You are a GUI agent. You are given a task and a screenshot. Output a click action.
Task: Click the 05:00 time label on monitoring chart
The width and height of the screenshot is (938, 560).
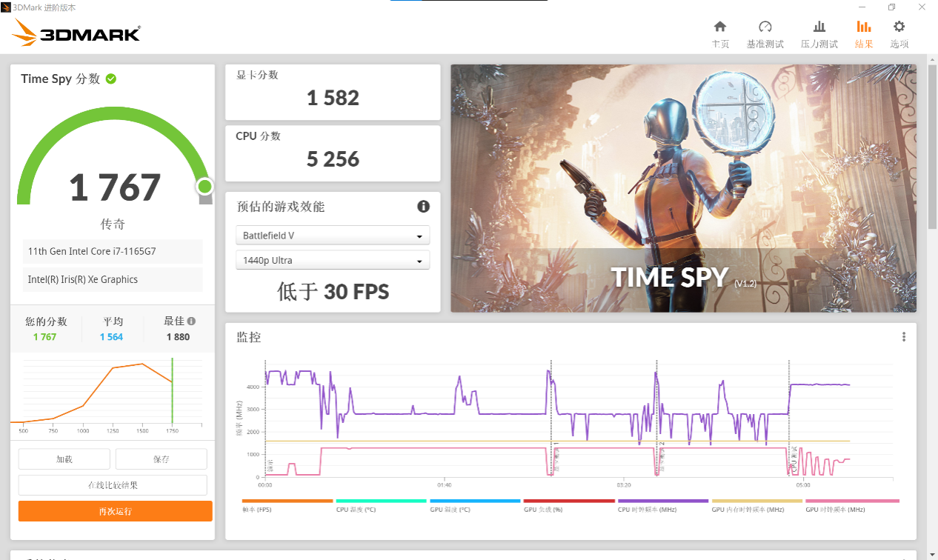804,486
